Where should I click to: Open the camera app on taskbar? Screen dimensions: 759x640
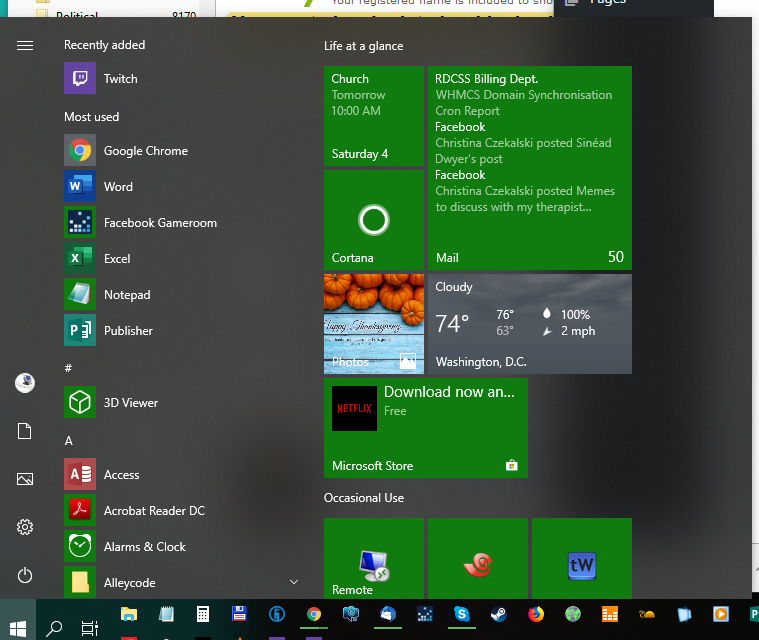[351, 614]
